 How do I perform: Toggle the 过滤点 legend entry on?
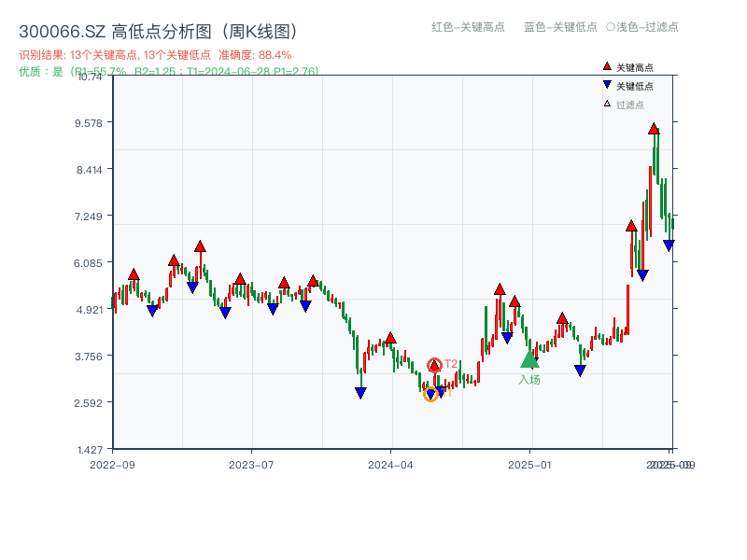(626, 103)
